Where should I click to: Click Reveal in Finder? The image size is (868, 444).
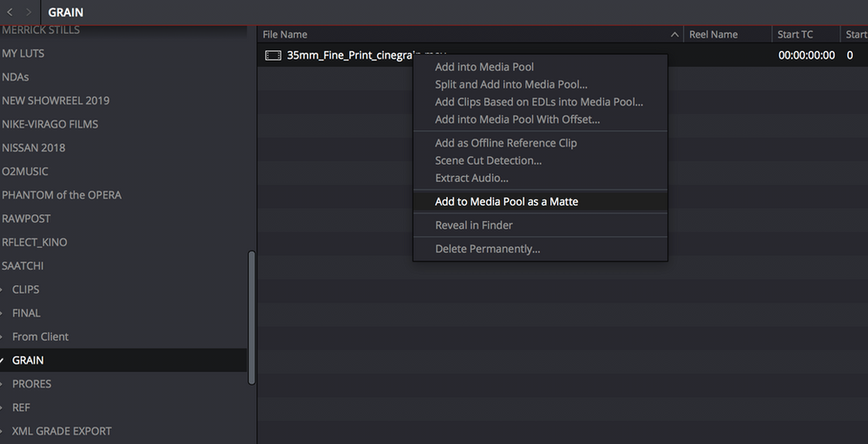click(x=473, y=225)
